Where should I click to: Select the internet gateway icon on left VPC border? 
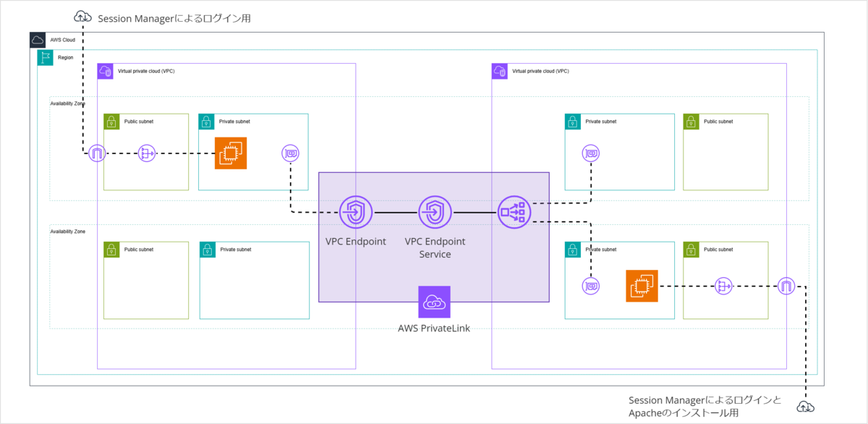pyautogui.click(x=97, y=153)
